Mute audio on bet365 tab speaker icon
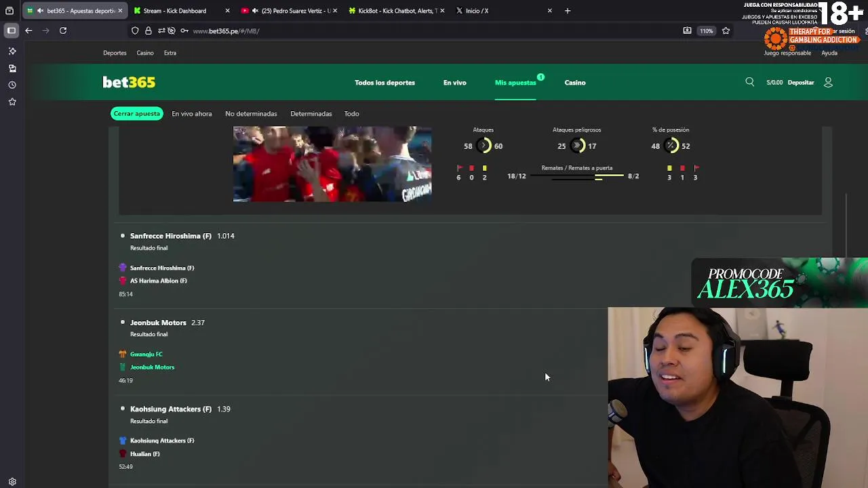The height and width of the screenshot is (488, 868). [x=41, y=11]
